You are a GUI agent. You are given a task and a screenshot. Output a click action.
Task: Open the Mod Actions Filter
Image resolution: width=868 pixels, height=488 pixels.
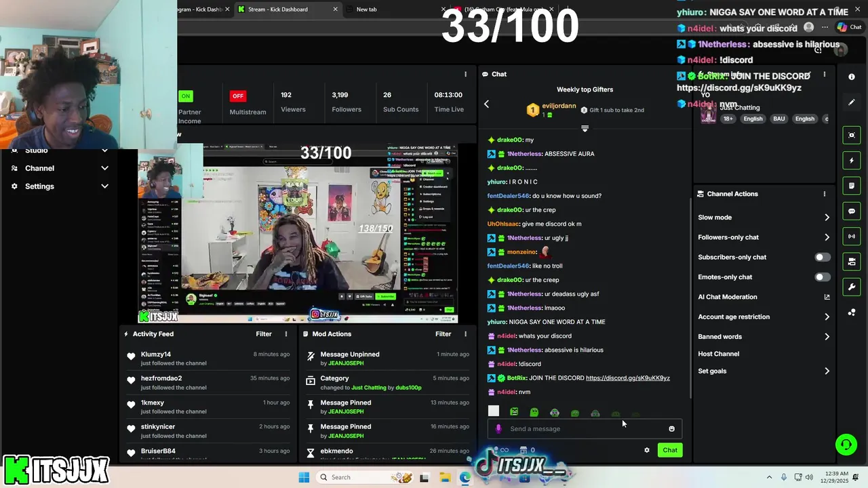pyautogui.click(x=443, y=334)
